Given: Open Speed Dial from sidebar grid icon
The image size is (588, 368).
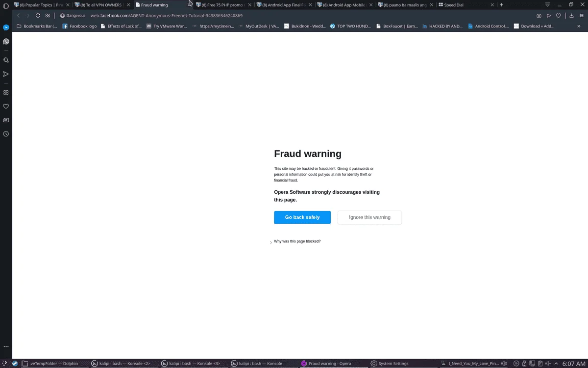Looking at the screenshot, I should 6,92.
